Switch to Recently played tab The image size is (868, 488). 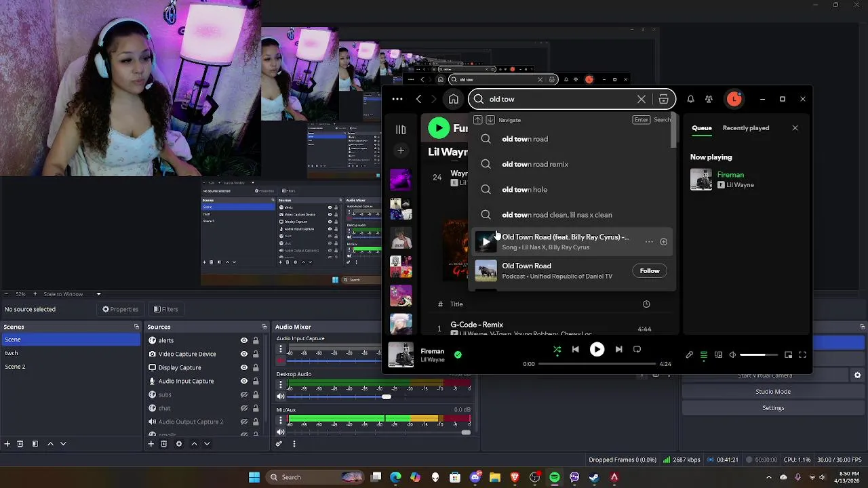pyautogui.click(x=745, y=128)
